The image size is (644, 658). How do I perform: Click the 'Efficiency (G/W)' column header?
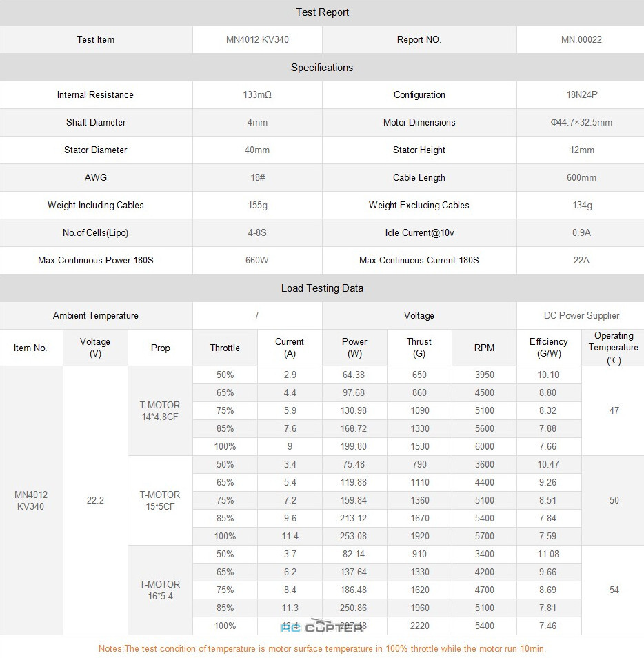pyautogui.click(x=549, y=348)
